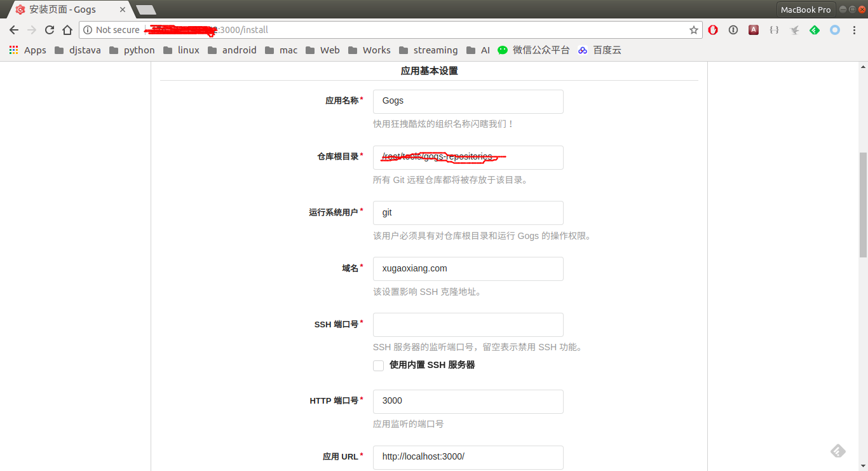Image resolution: width=868 pixels, height=471 pixels.
Task: Click the Feedly floating icon at page corner
Action: 838,451
